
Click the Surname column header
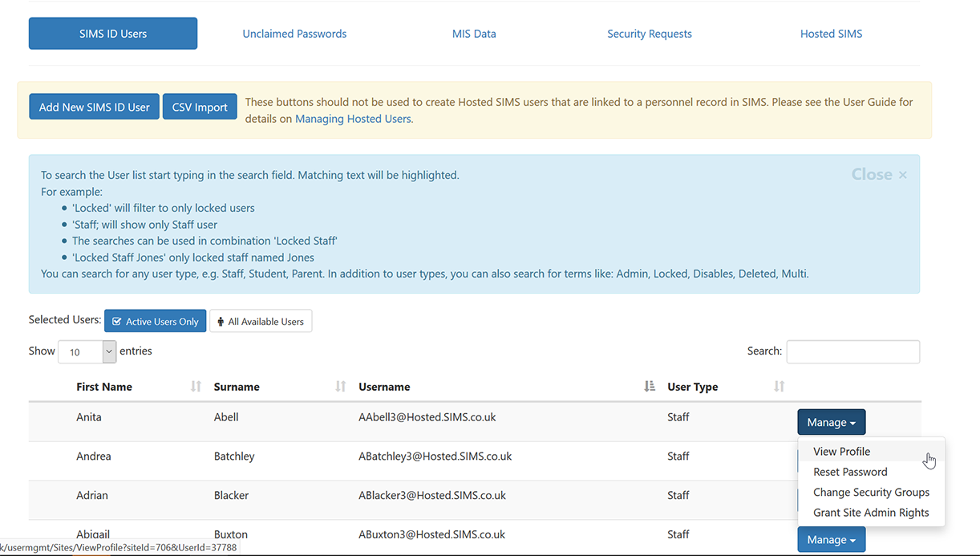(x=237, y=387)
